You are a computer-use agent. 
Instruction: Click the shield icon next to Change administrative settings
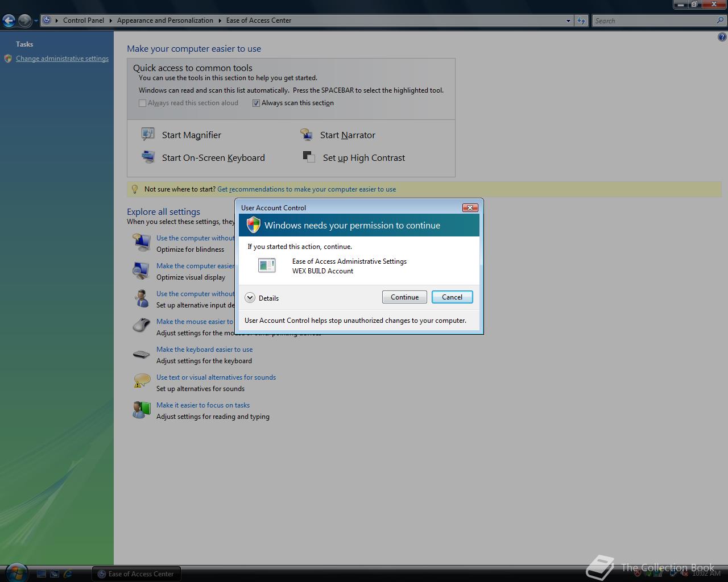tap(8, 59)
